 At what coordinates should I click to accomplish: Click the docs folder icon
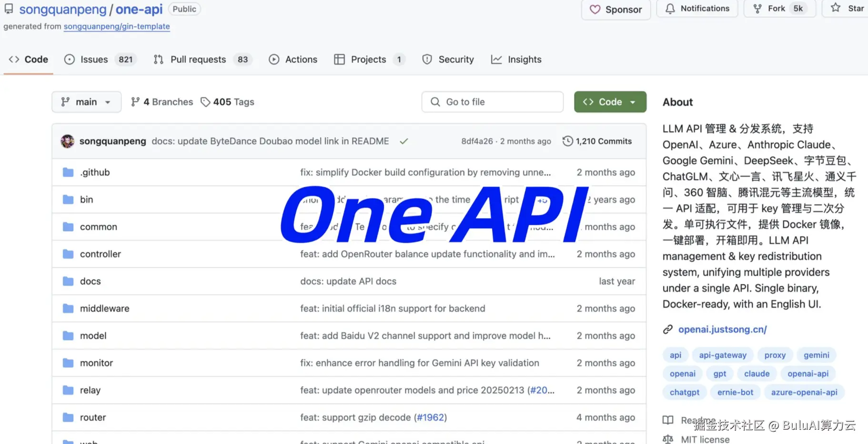point(68,281)
